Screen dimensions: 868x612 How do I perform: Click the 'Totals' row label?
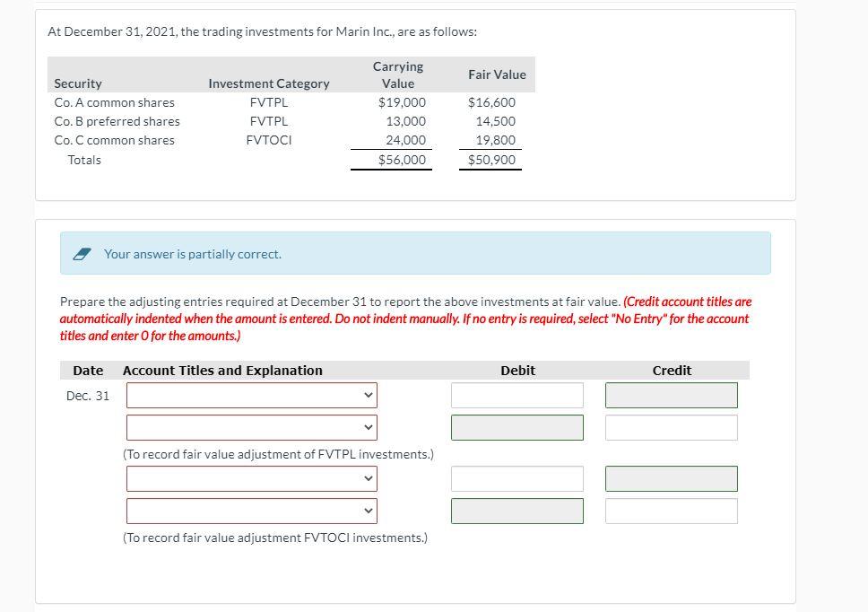click(84, 160)
